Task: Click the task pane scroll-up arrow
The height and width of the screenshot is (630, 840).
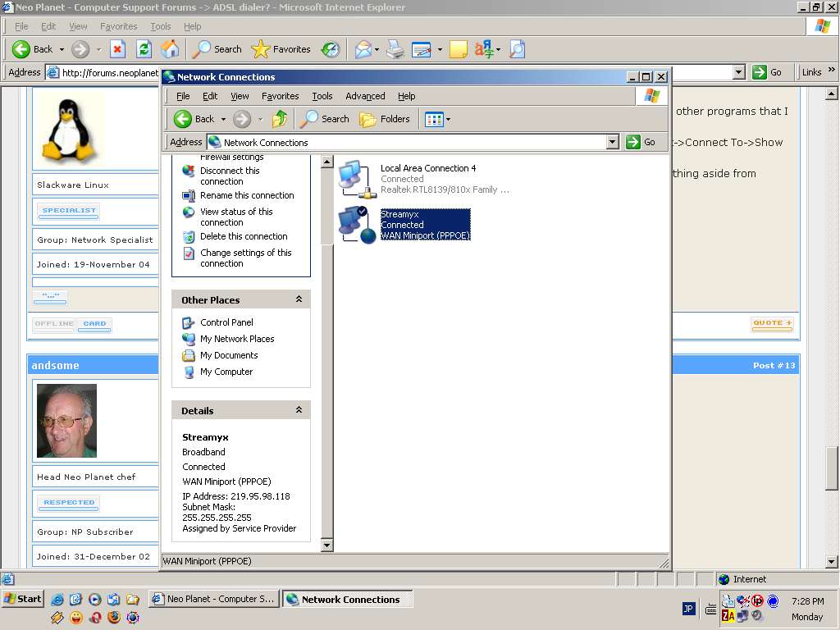Action: tap(326, 162)
